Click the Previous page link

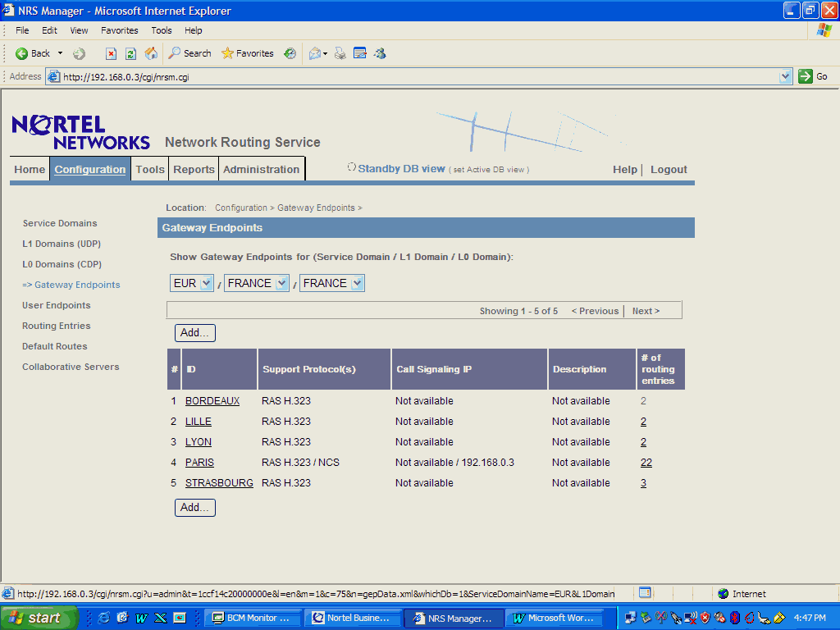coord(595,311)
